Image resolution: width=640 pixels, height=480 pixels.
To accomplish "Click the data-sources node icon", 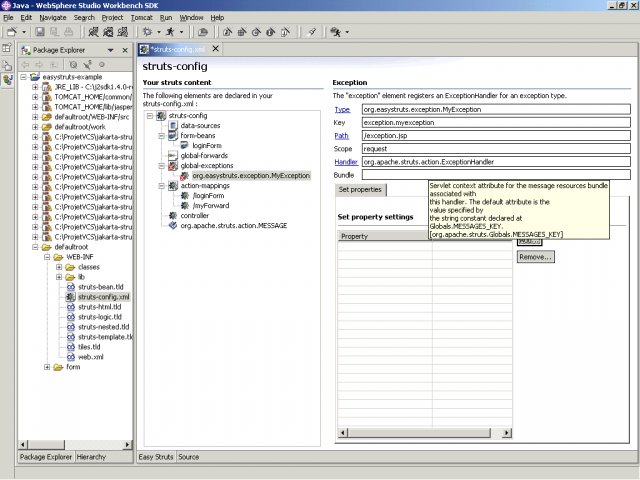I will [173, 125].
